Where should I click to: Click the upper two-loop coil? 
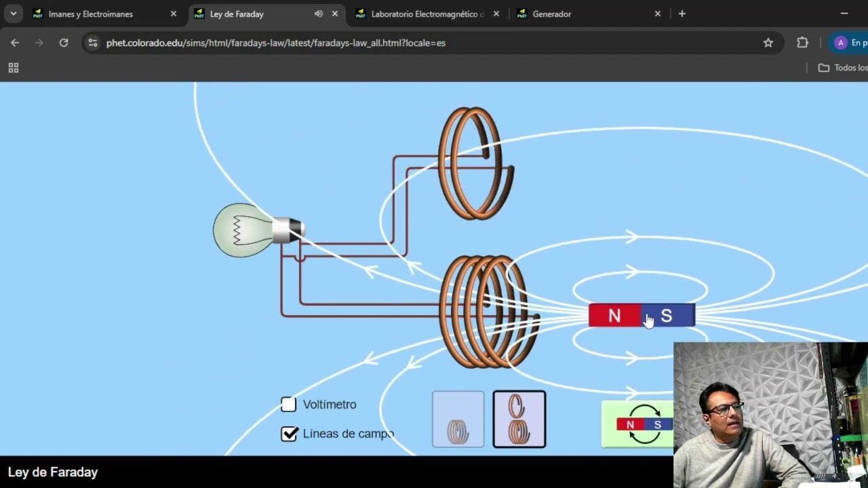click(x=476, y=163)
